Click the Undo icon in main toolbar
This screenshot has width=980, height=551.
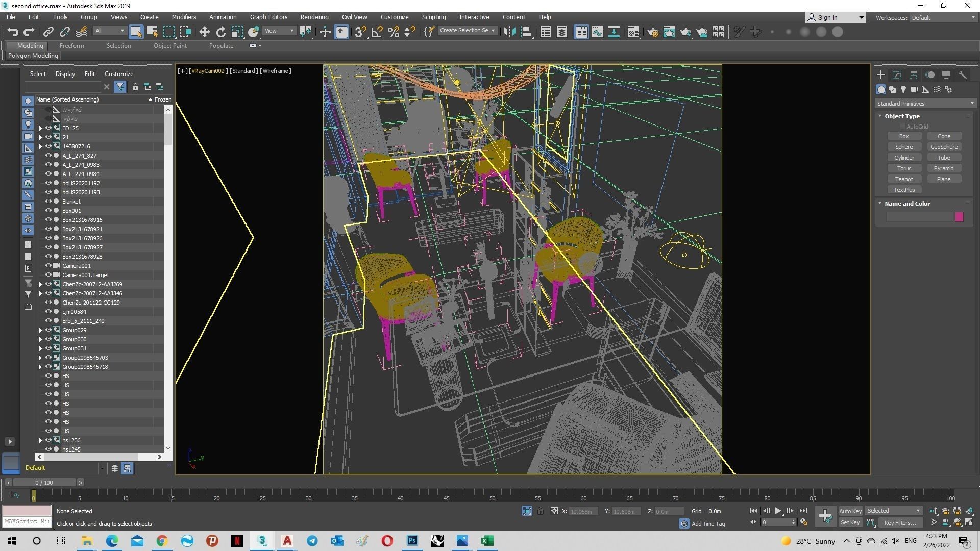click(x=13, y=32)
